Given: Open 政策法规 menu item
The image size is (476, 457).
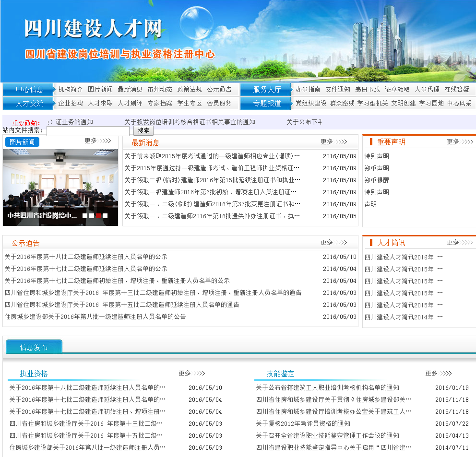Looking at the screenshot, I should coord(190,89).
